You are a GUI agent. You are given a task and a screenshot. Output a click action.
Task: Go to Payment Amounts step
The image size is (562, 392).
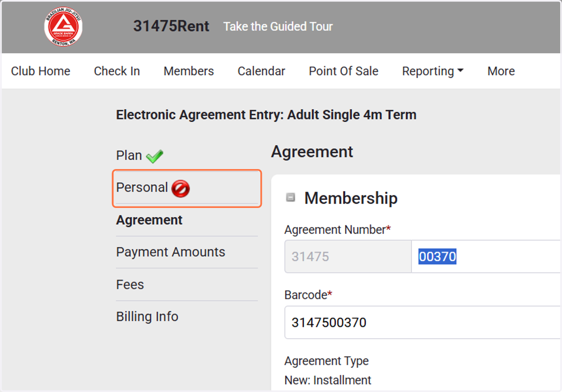pyautogui.click(x=170, y=252)
